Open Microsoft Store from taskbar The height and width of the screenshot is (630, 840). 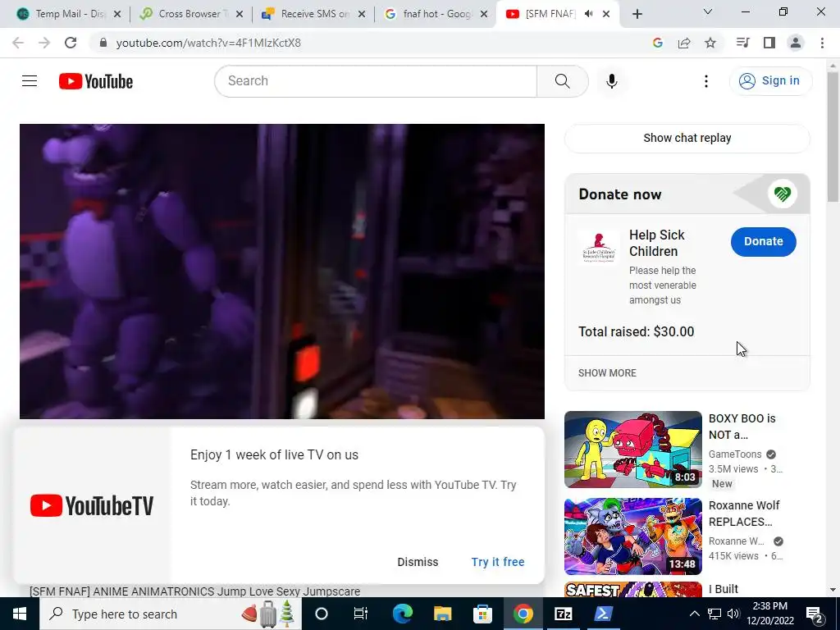[482, 614]
